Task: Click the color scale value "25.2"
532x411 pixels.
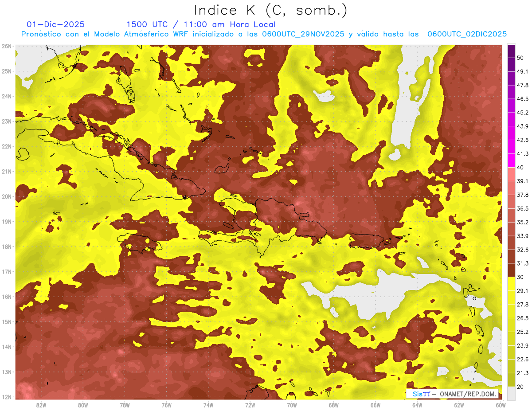Action: point(523,332)
